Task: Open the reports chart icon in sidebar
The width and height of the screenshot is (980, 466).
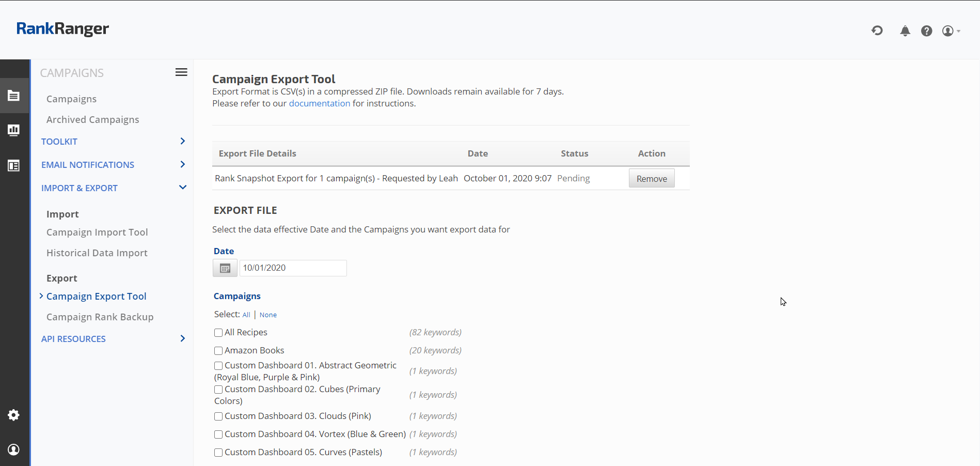Action: click(14, 130)
